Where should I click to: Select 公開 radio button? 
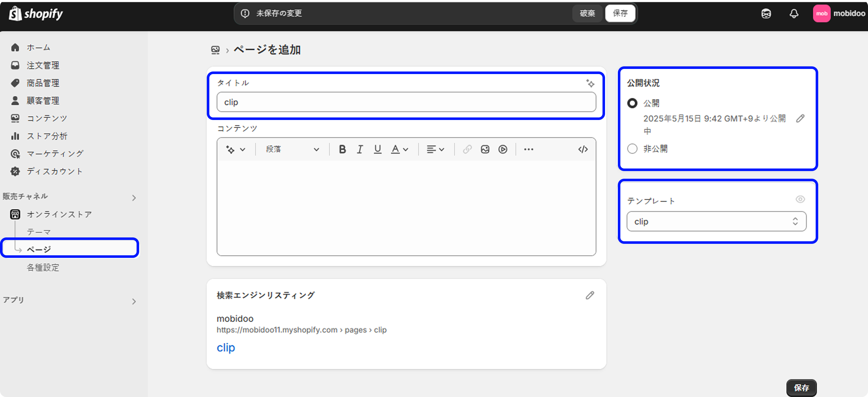(632, 103)
